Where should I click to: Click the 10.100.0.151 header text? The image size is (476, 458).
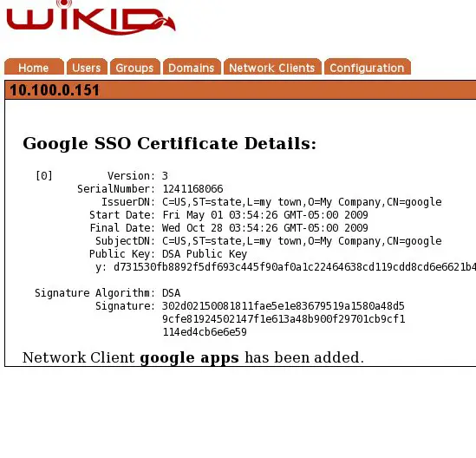(x=55, y=90)
